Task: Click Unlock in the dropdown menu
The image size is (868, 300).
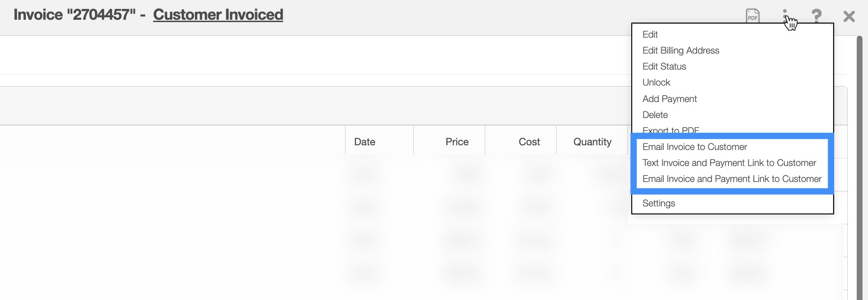Action: (x=656, y=82)
